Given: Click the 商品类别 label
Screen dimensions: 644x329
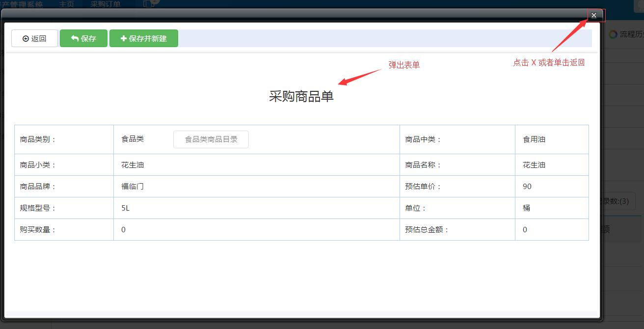Looking at the screenshot, I should pos(38,139).
